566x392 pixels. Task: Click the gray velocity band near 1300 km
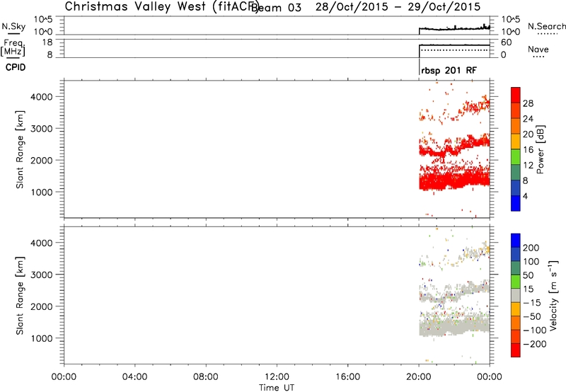pos(454,327)
